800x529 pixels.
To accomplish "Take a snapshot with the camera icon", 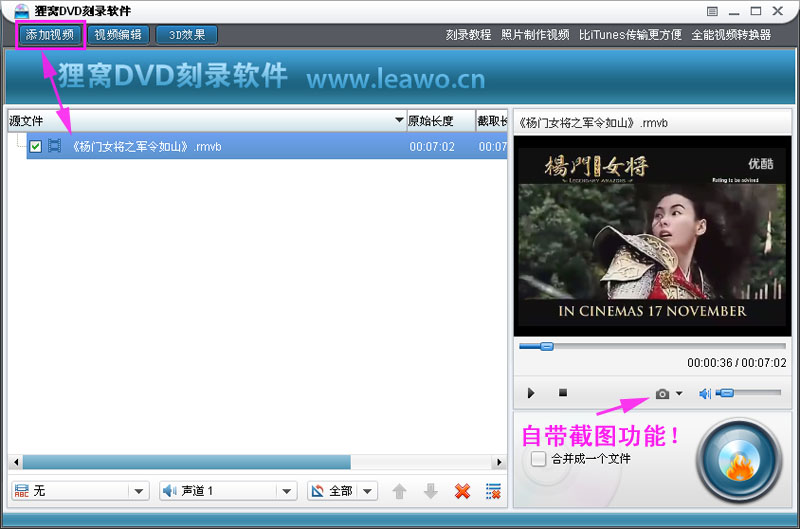I will (662, 394).
